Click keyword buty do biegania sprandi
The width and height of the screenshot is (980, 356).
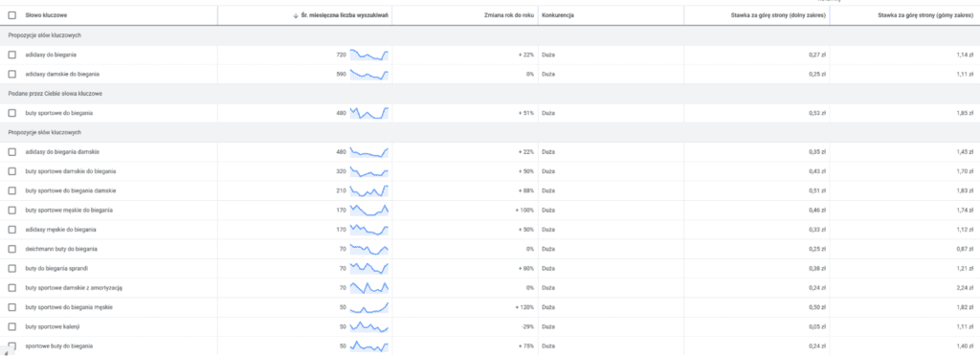click(56, 269)
